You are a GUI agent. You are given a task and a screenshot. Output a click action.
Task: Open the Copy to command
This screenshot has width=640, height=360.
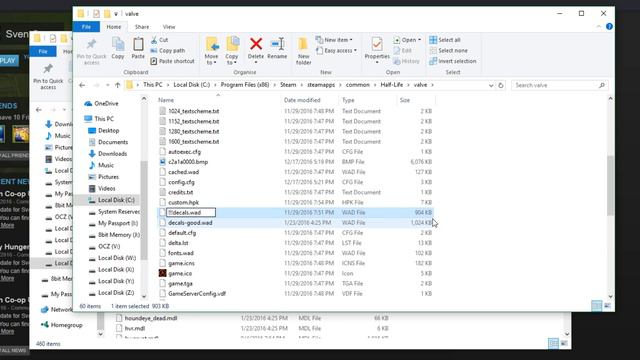tap(232, 51)
